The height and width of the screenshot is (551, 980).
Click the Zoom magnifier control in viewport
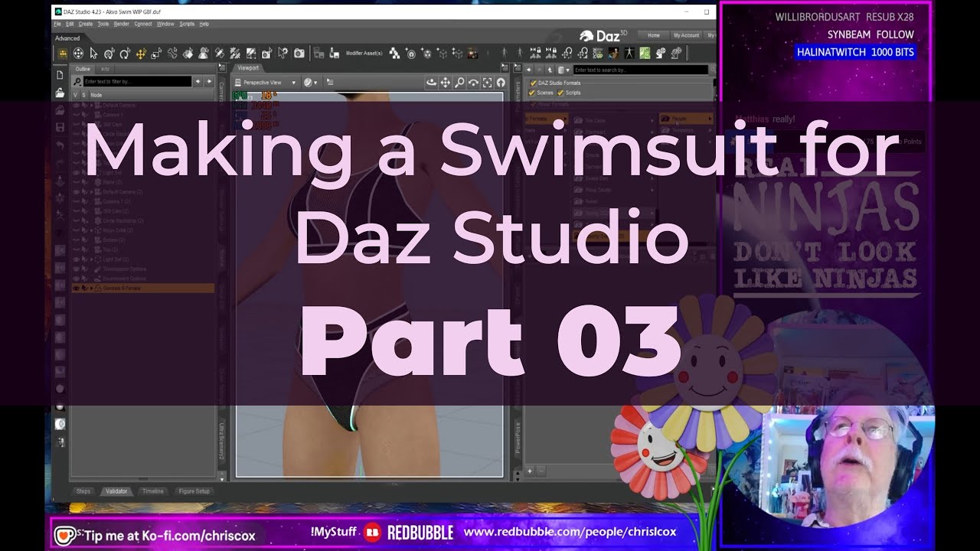pyautogui.click(x=459, y=82)
